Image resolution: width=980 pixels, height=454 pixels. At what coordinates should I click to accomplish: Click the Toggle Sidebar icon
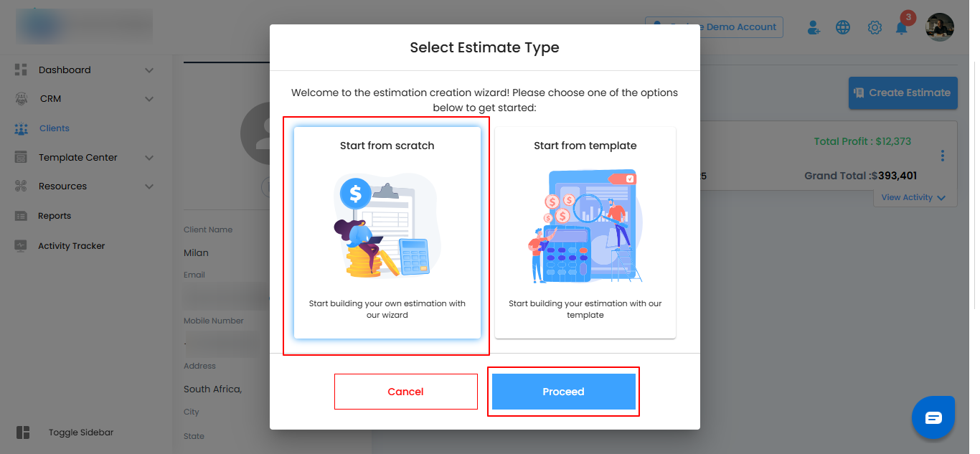pyautogui.click(x=23, y=432)
